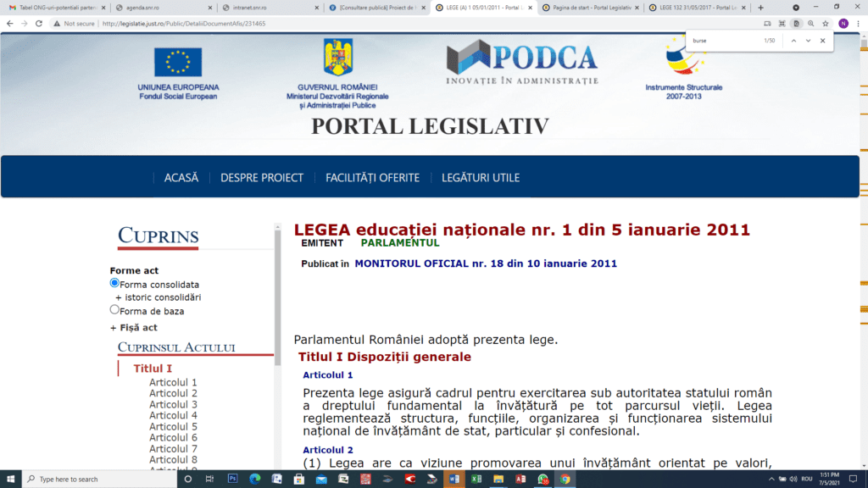Click the Uniunea Europeana flag logo
This screenshot has width=868, height=488.
tap(178, 62)
